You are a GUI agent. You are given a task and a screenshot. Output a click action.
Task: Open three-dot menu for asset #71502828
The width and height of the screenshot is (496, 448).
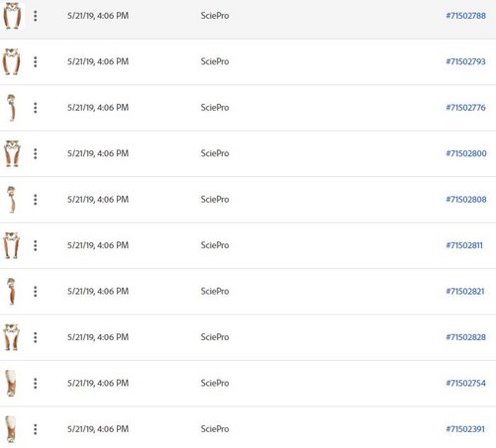36,337
